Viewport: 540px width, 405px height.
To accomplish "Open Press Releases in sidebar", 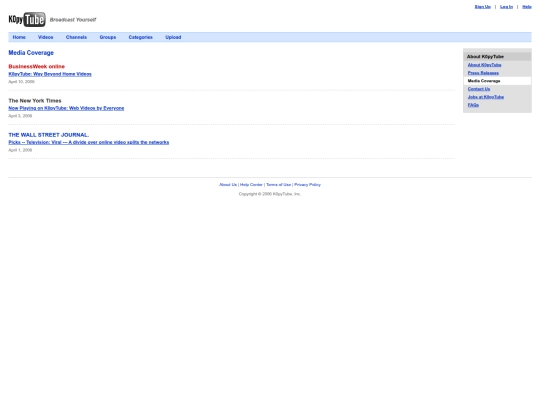I will [483, 73].
